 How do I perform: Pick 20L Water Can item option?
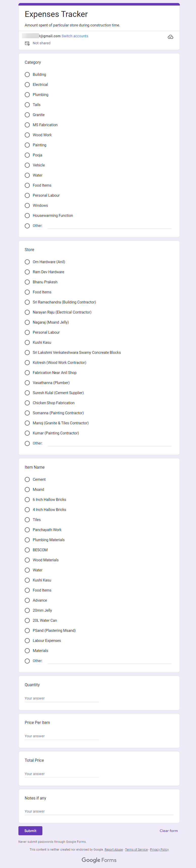27,620
